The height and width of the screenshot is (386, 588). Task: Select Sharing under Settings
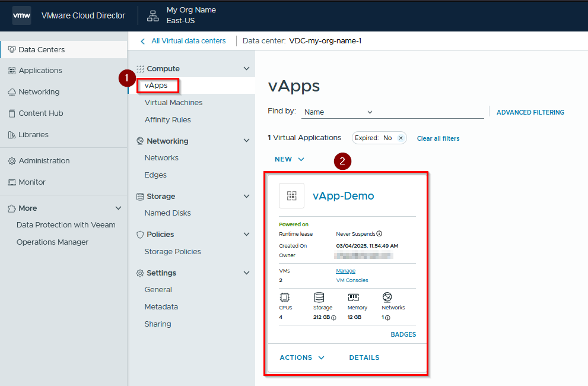click(x=158, y=324)
